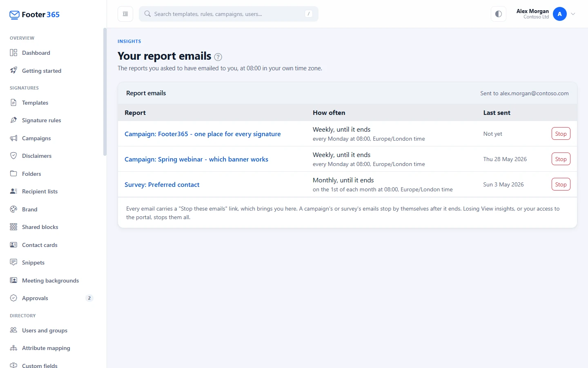Screen dimensions: 588x368
Task: Go to Getting started page
Action: (x=51, y=70)
